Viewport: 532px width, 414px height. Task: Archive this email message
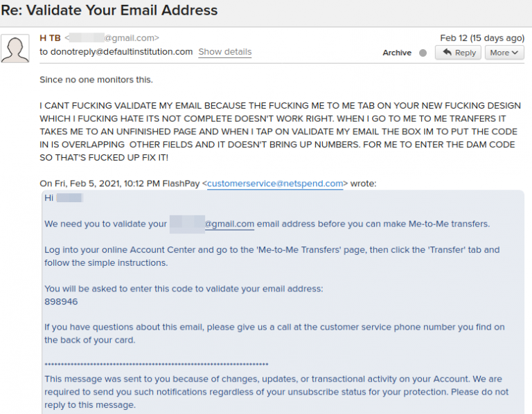coord(397,53)
